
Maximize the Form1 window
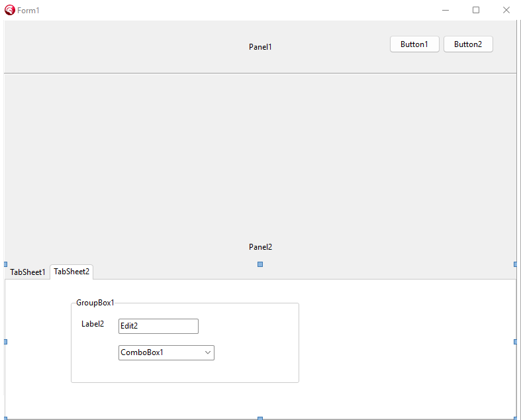click(x=476, y=11)
